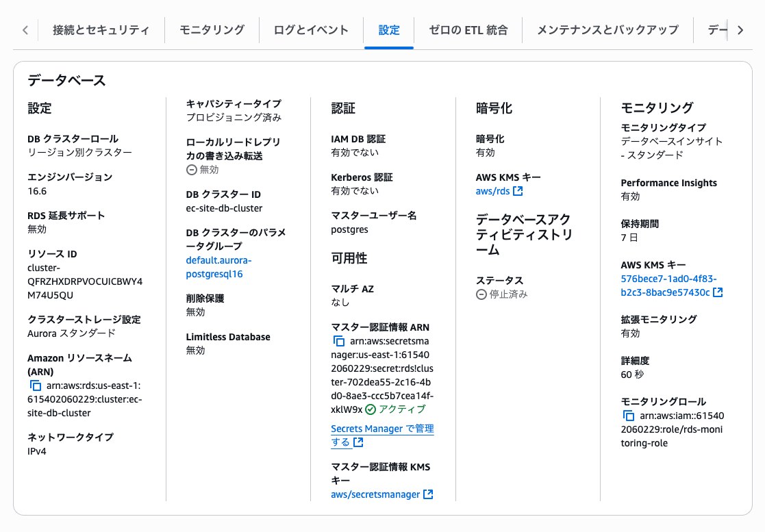Screen dimensions: 765x532
Task: Click the Secrets Manager で管理する link
Action: (381, 435)
